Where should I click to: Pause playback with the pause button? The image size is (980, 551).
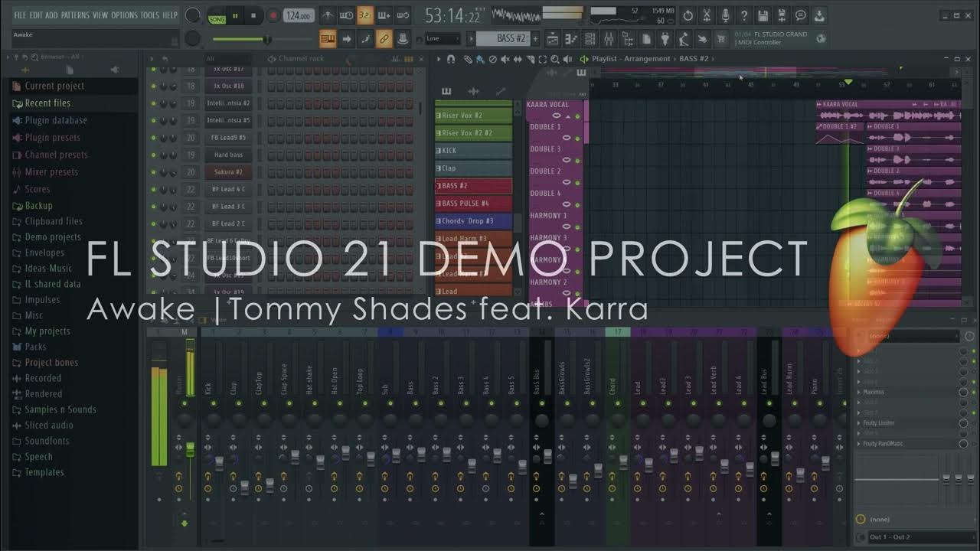(235, 15)
